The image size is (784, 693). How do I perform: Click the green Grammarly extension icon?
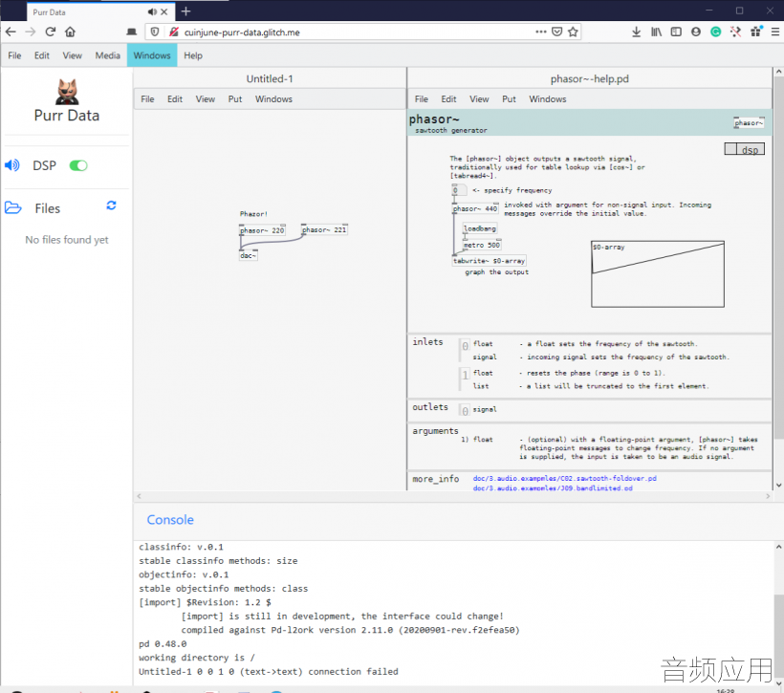(x=715, y=32)
